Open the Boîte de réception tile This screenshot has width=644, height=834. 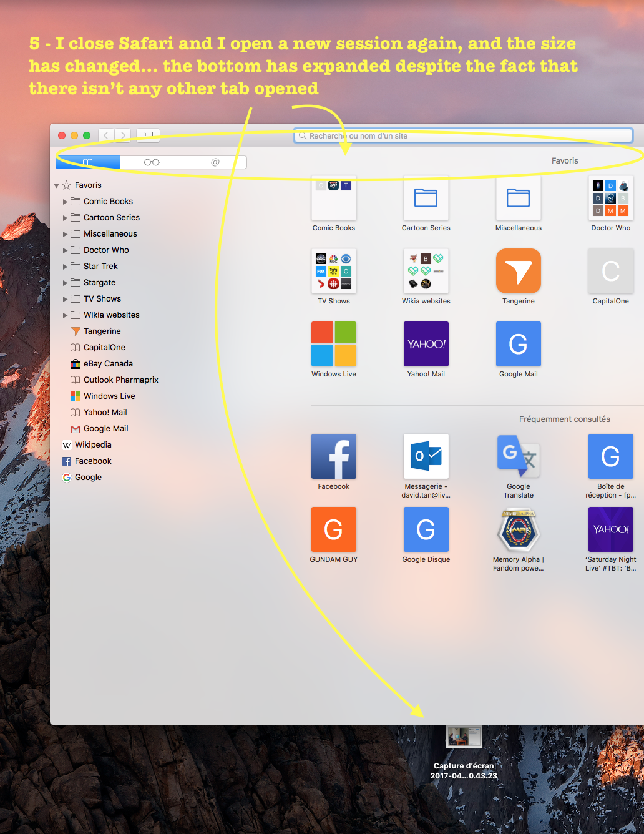611,456
